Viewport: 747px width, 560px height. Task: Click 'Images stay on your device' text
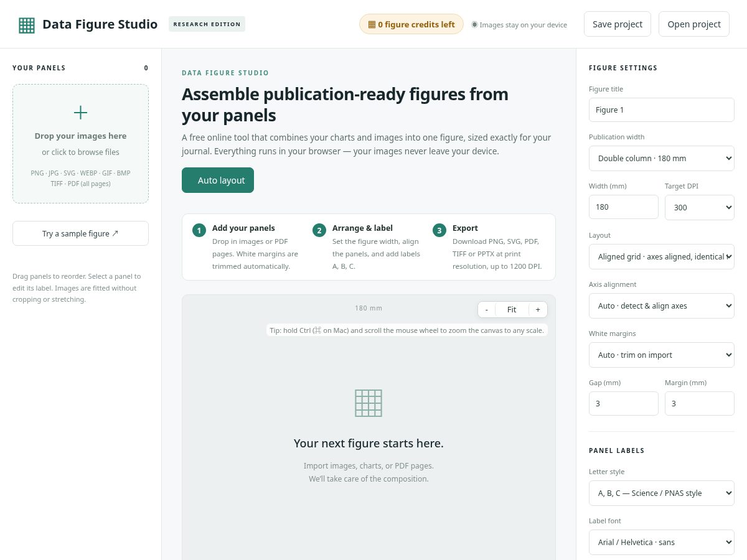[x=524, y=25]
